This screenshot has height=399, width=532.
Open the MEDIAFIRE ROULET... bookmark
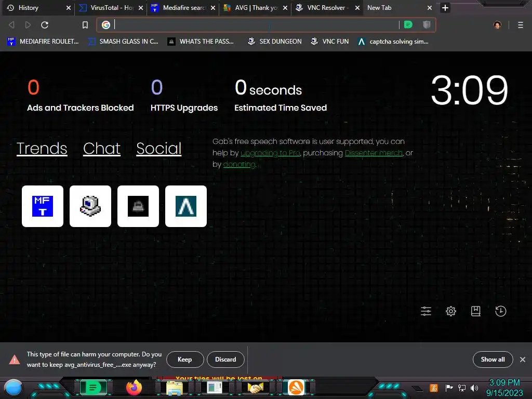point(43,42)
